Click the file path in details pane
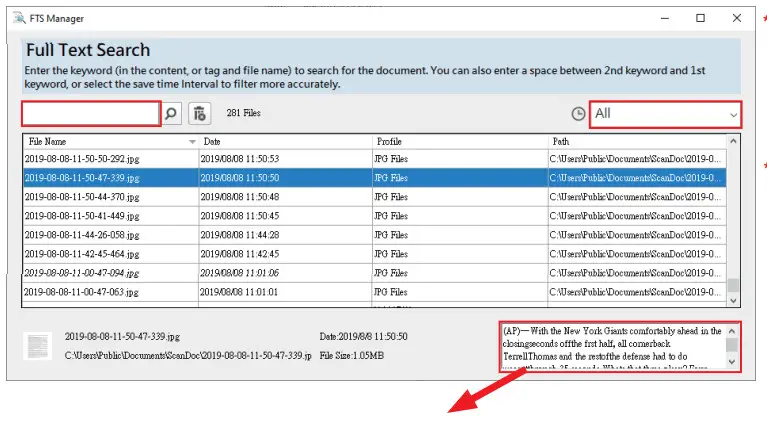Screen dimensions: 767x422 point(188,356)
